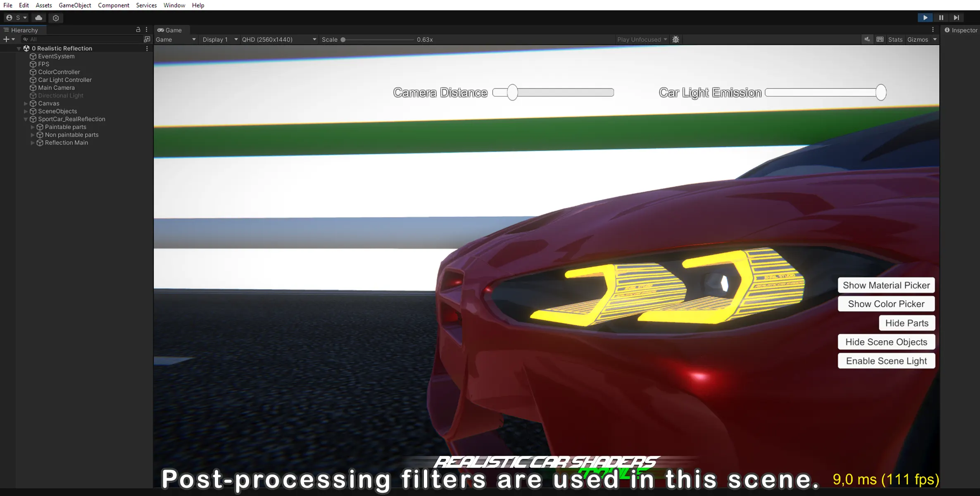Click the Hierarchy search field
Screen dimensions: 980x496
point(83,39)
